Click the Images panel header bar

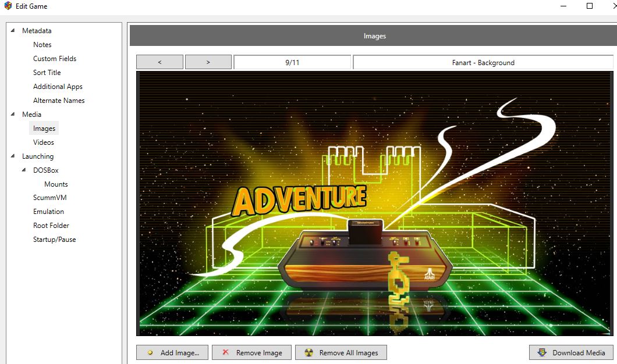[374, 36]
